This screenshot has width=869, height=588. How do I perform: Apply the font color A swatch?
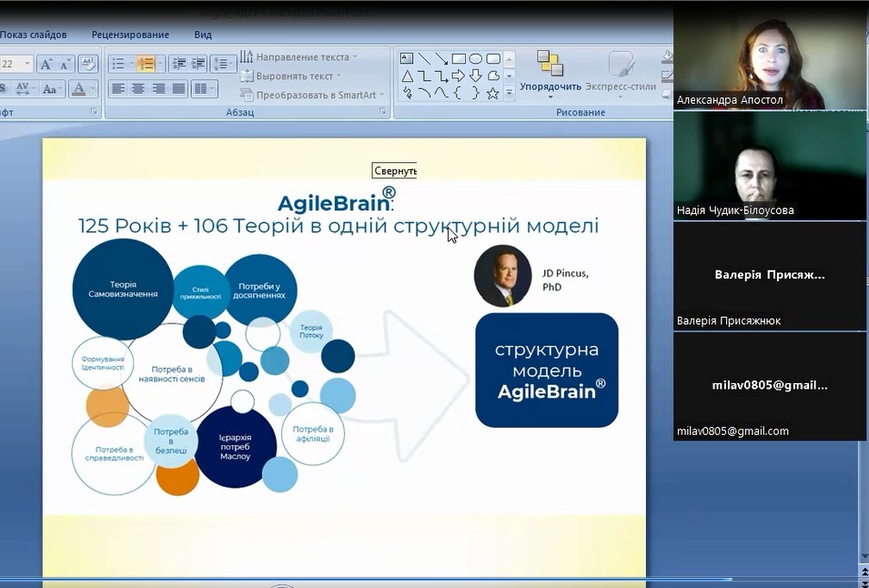coord(78,88)
